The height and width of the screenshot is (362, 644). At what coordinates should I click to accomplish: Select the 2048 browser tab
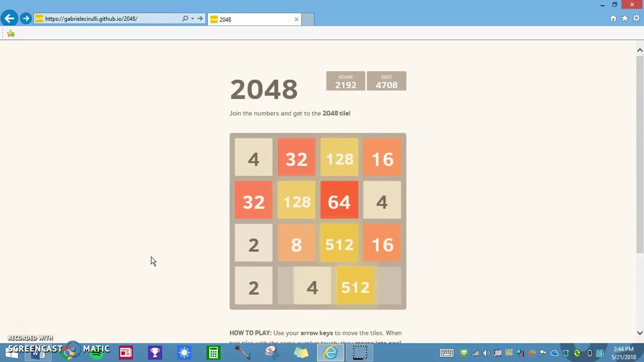click(x=254, y=19)
